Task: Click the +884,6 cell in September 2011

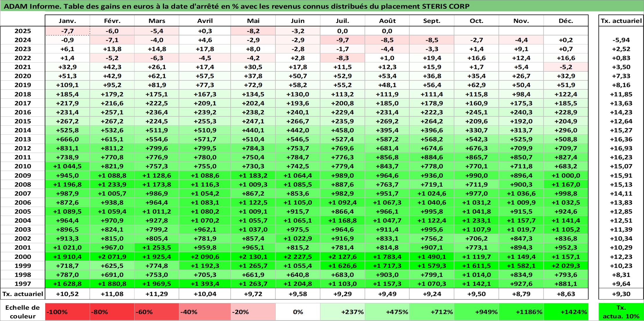Action: (432, 157)
